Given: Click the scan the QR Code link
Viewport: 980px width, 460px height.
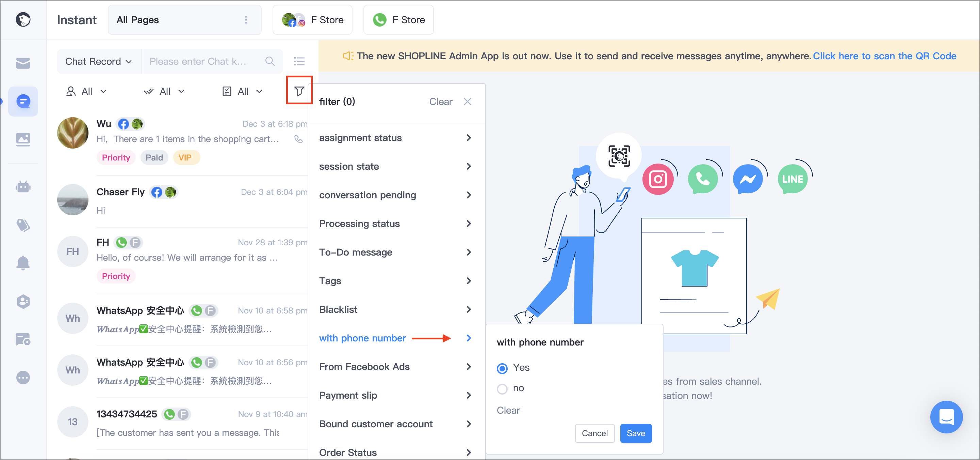Looking at the screenshot, I should pos(884,56).
